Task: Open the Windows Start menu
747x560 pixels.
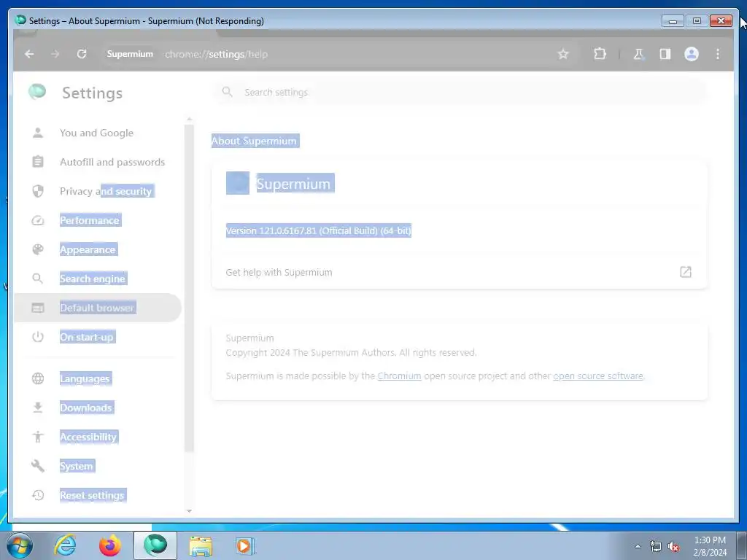Action: point(19,545)
